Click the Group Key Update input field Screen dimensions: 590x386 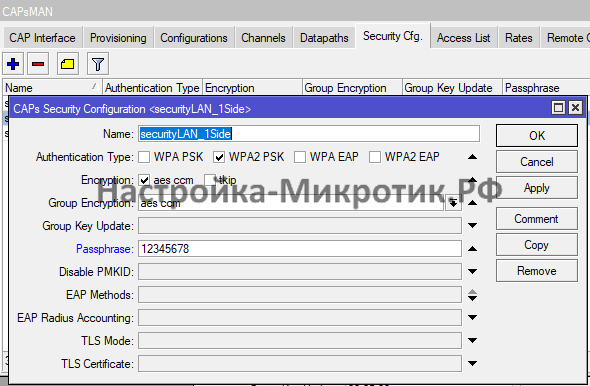[300, 226]
